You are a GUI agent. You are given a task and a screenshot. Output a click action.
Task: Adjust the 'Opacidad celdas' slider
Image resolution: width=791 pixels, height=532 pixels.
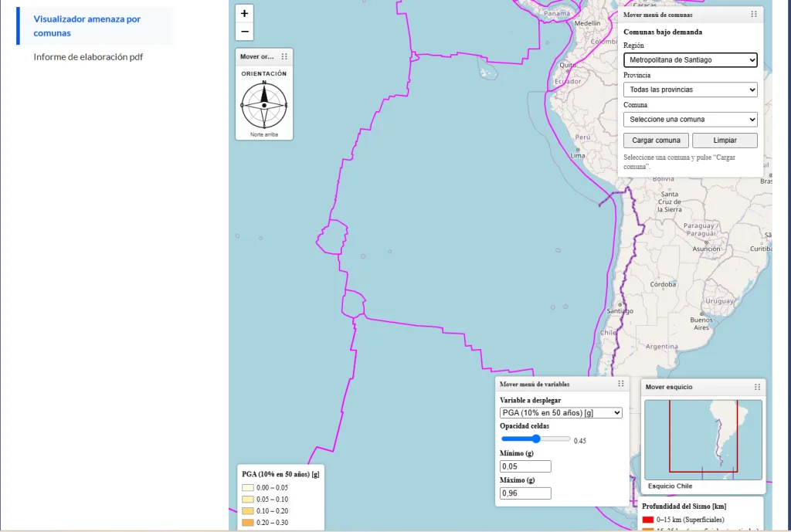(536, 439)
